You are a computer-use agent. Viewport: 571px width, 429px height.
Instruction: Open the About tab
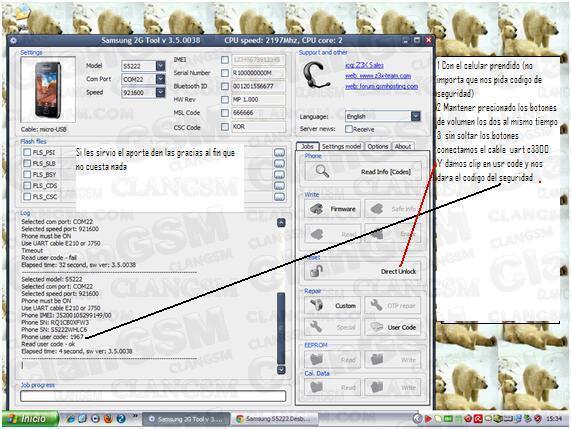(x=403, y=146)
